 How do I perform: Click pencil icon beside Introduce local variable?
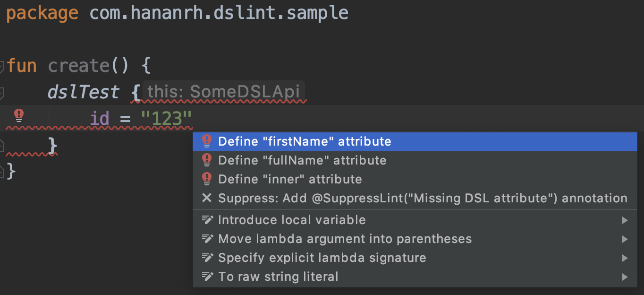click(x=207, y=220)
